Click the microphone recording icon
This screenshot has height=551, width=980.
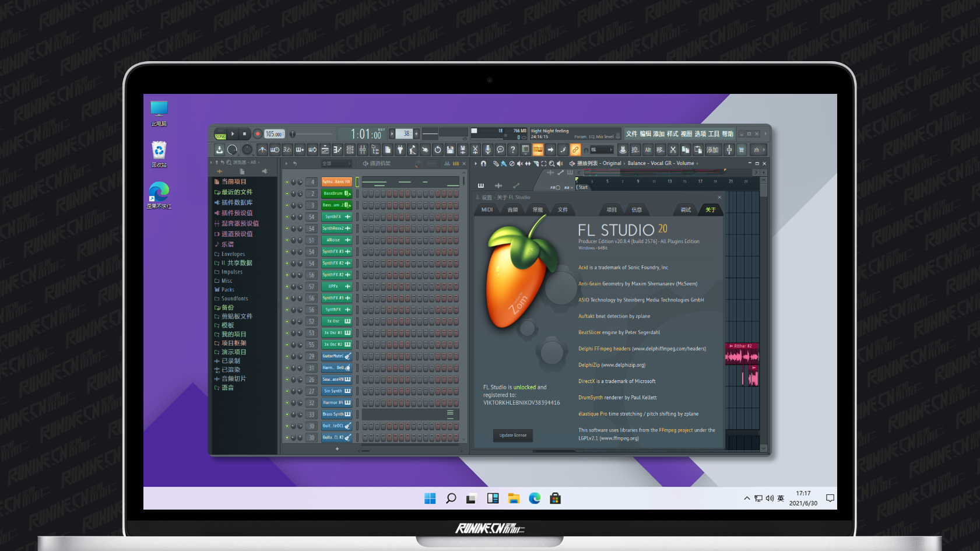[x=488, y=149]
